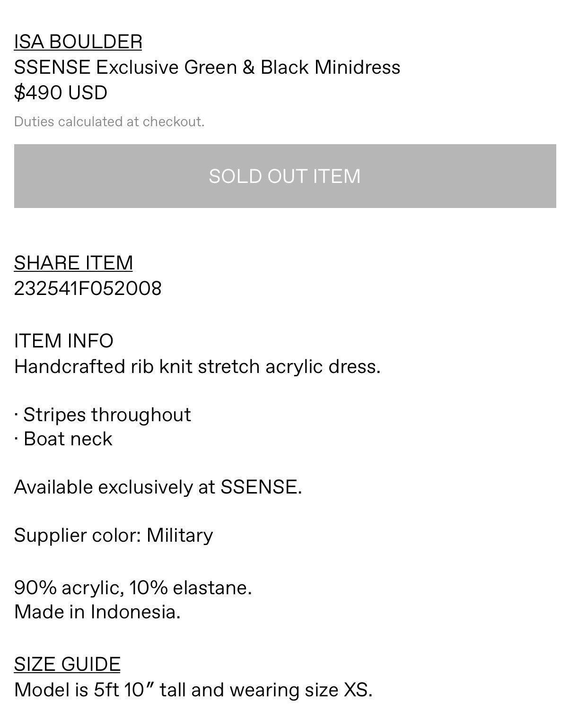Click the 'Supplier color: Military' line

tap(114, 535)
